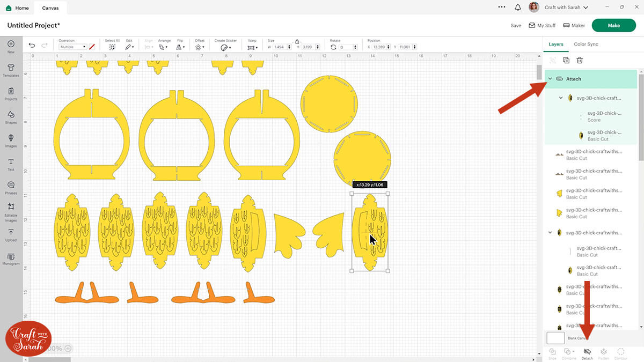Toggle the size lock proportions icon

(x=296, y=41)
